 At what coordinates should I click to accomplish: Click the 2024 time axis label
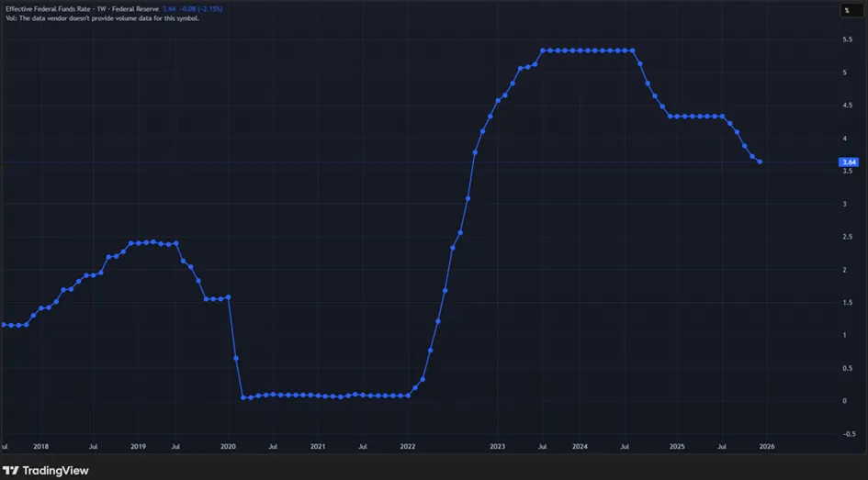click(x=580, y=446)
